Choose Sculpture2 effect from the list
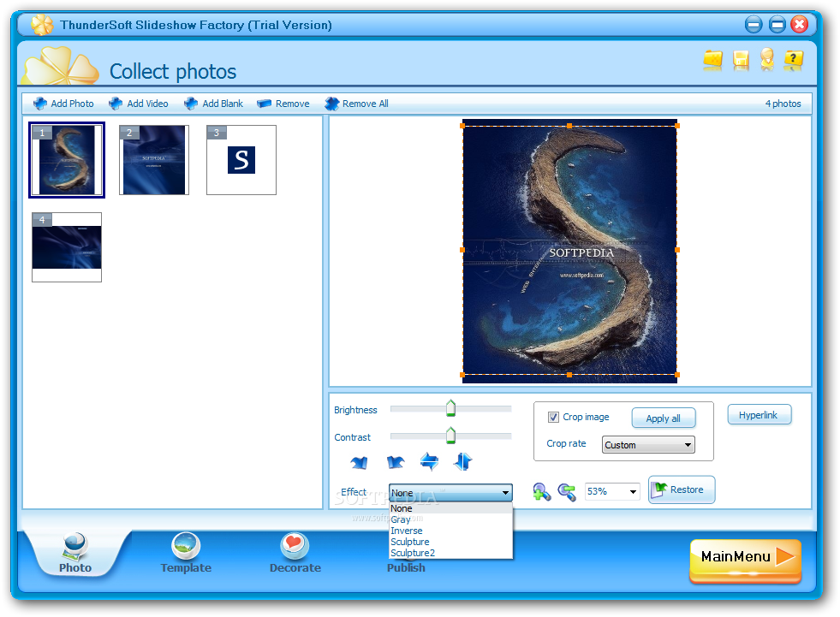Image resolution: width=840 pixels, height=617 pixels. [450, 553]
